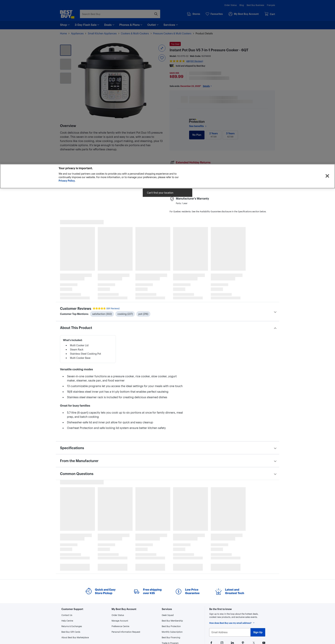Expand the Customer Reviews section
This screenshot has width=335, height=644.
tap(275, 312)
